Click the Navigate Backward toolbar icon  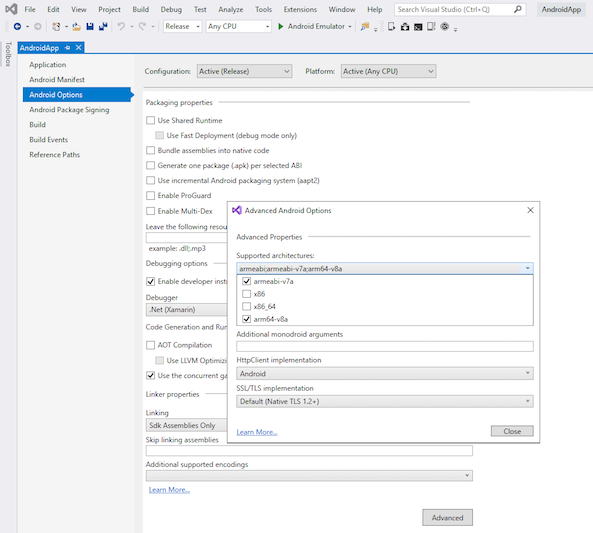tap(17, 26)
